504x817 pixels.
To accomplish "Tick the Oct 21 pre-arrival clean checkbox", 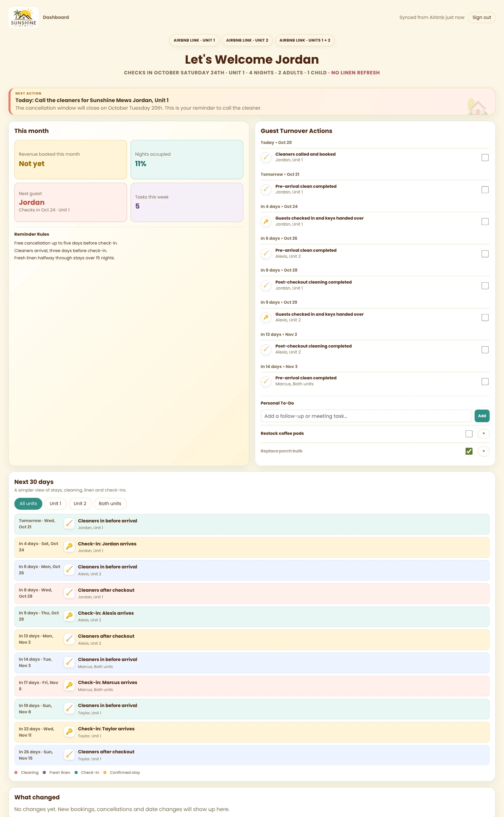I will 485,190.
